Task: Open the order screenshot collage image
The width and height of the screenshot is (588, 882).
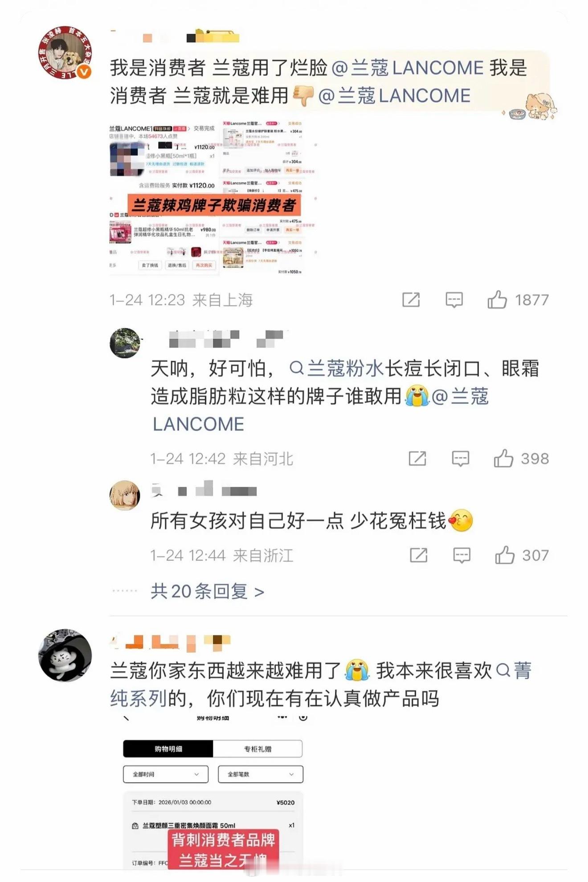Action: tap(213, 197)
